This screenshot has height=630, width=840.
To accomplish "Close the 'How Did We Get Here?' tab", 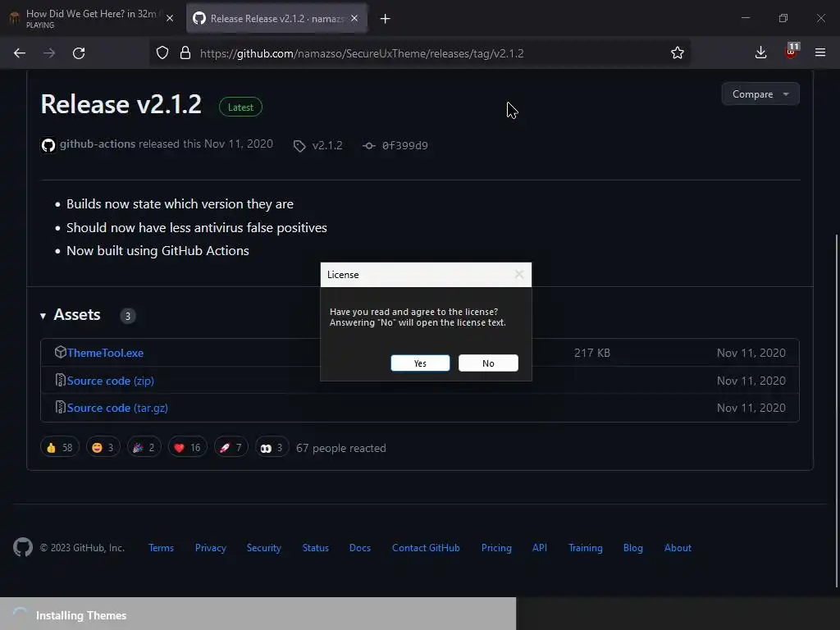I will click(170, 18).
